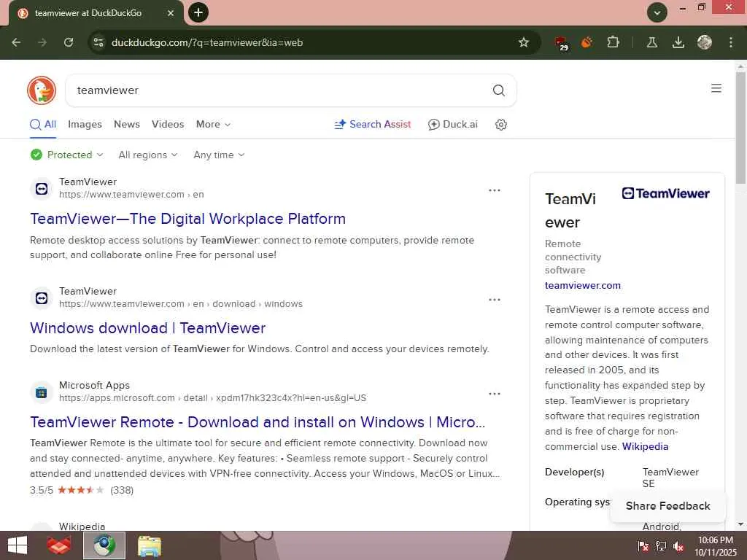Expand the All regions dropdown

147,155
